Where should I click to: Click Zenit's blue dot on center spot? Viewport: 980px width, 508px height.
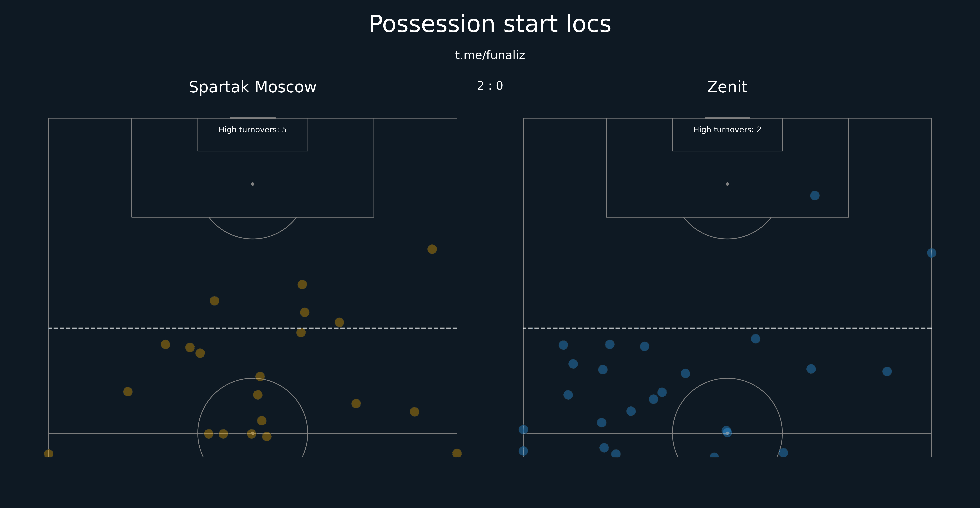click(727, 432)
